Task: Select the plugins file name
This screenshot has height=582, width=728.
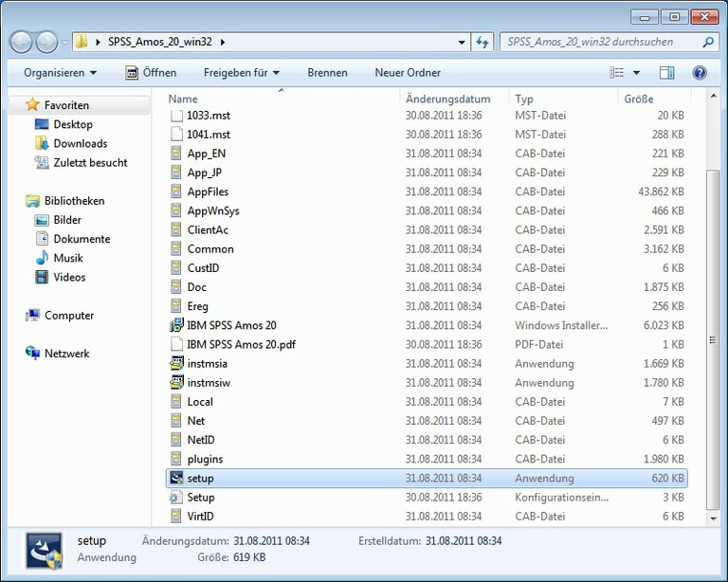Action: click(x=205, y=459)
